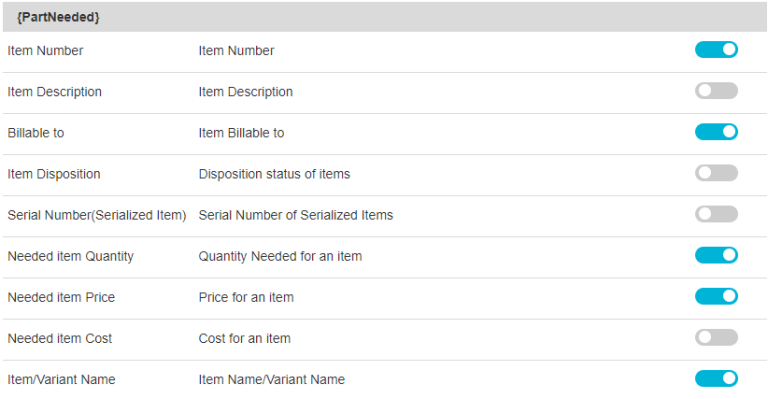Select the Item Number field label
The height and width of the screenshot is (399, 768).
[45, 50]
